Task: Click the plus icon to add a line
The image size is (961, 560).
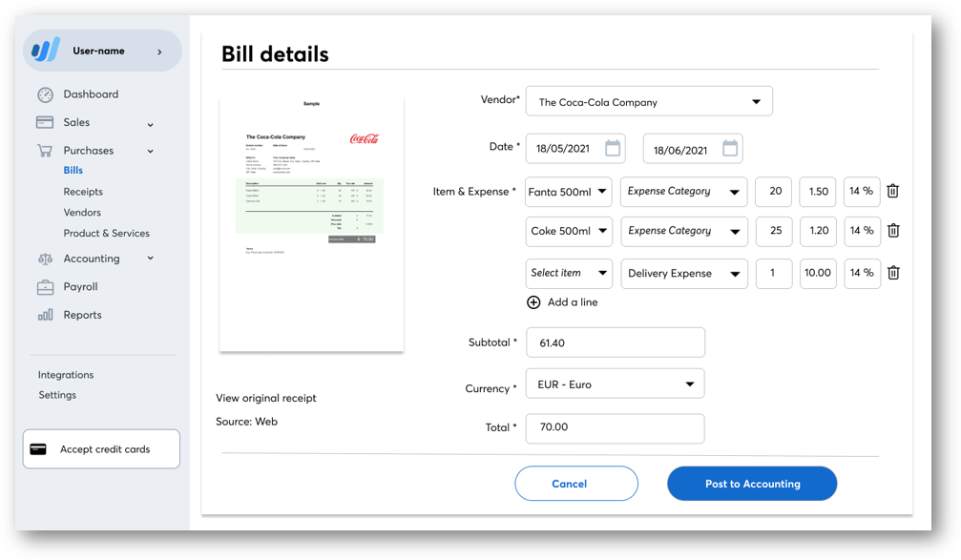Action: [x=533, y=302]
